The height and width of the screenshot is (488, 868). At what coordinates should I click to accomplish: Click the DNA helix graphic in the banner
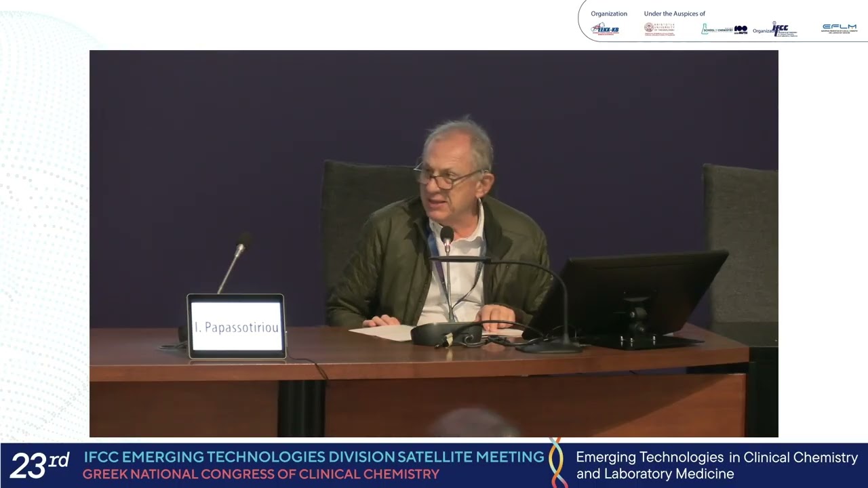click(558, 463)
